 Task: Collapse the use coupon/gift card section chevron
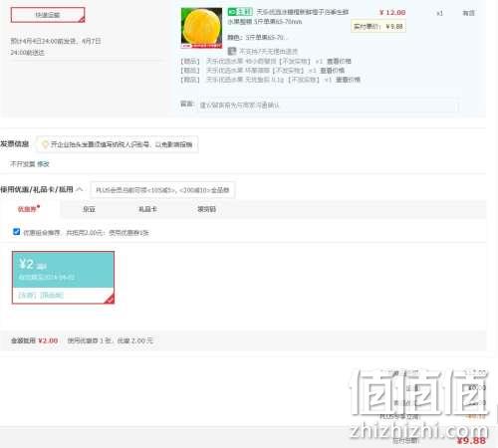coord(80,189)
